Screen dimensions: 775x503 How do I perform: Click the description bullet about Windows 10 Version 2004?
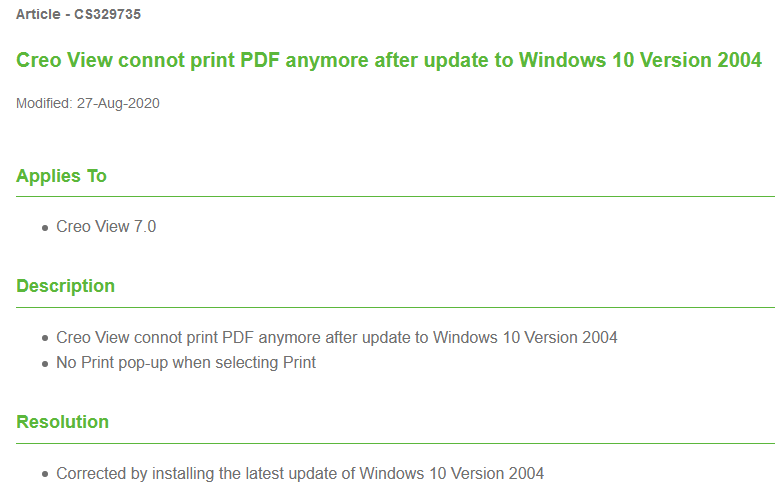coord(337,337)
